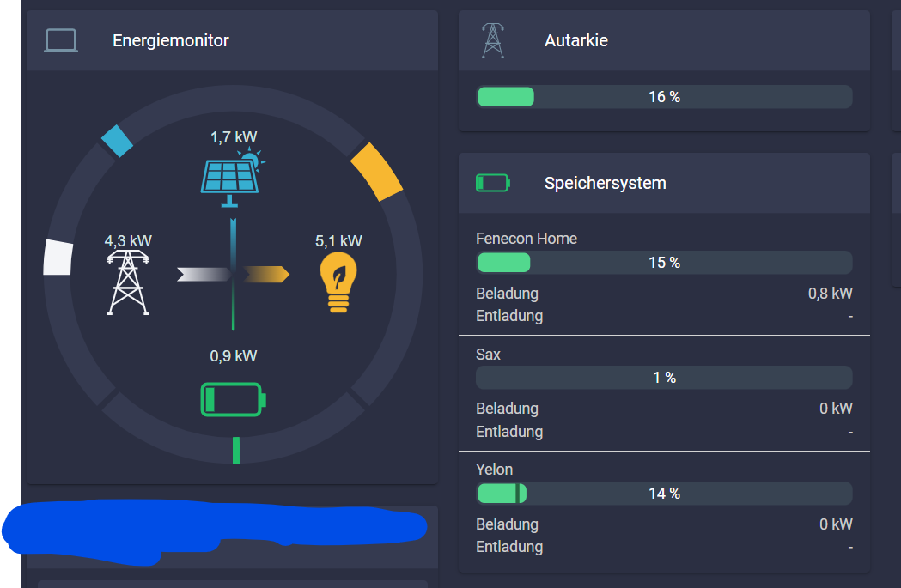Open the Energiemonitor card header
The image size is (901, 588).
pyautogui.click(x=171, y=40)
